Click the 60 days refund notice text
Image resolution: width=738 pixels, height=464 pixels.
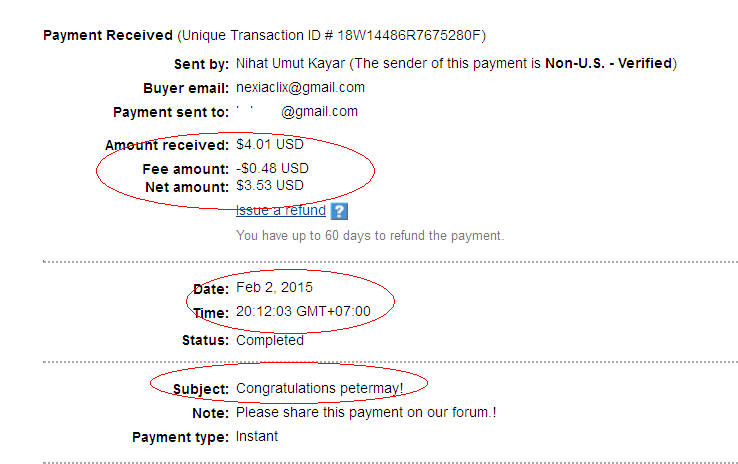370,236
